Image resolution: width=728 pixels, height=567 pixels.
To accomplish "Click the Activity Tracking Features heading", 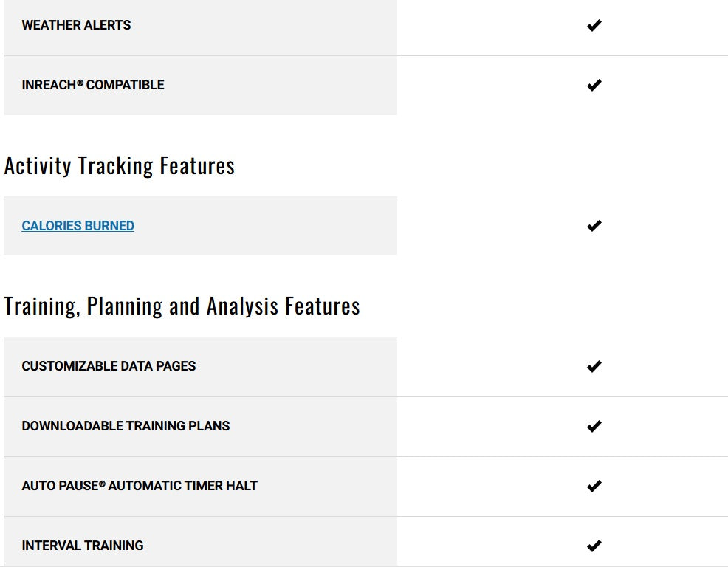I will pos(120,165).
